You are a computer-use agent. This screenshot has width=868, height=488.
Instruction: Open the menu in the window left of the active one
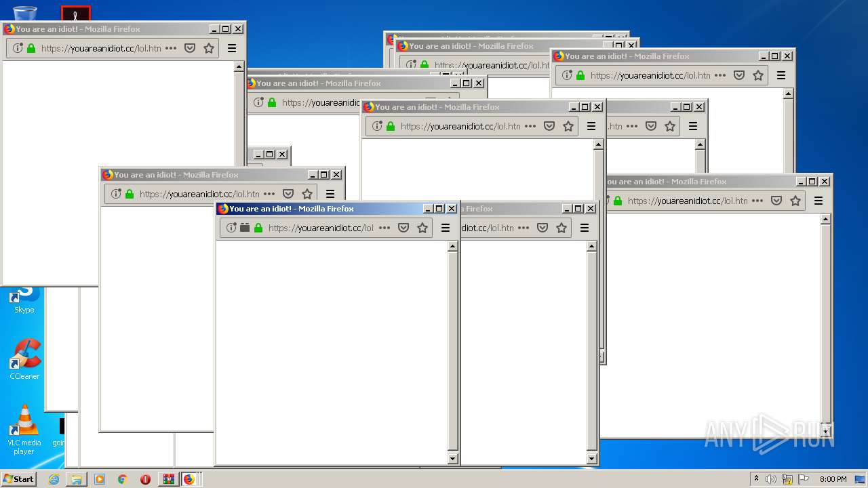tap(330, 194)
